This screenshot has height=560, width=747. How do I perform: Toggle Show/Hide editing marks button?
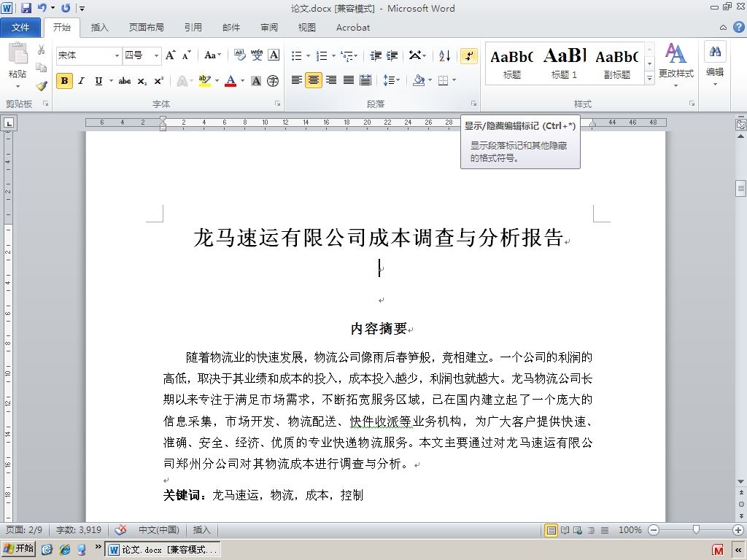click(469, 55)
